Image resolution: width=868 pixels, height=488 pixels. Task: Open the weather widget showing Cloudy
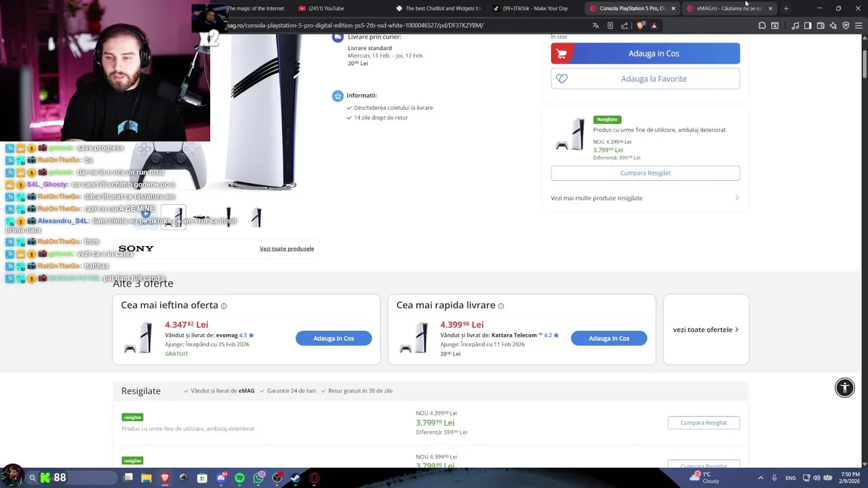coord(704,478)
